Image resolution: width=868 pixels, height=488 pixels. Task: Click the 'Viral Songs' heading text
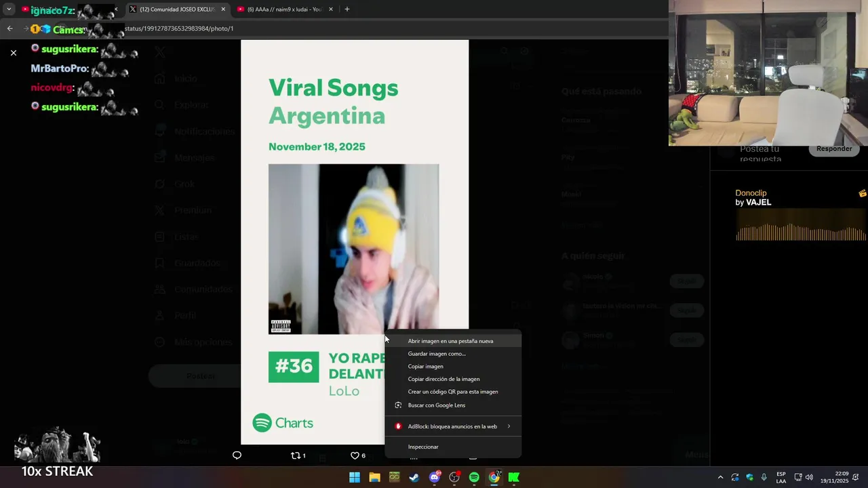tap(333, 87)
